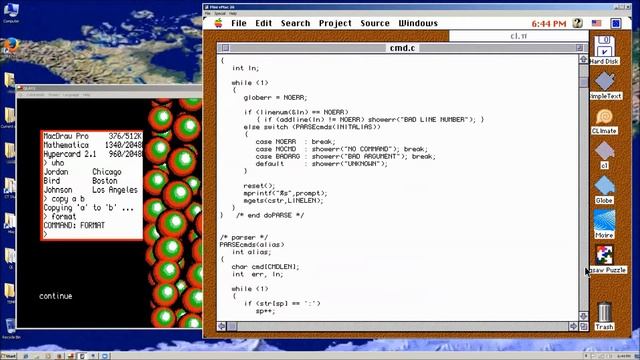The image size is (640, 360).
Task: Click the 'reset();' line in the code
Action: (x=259, y=186)
